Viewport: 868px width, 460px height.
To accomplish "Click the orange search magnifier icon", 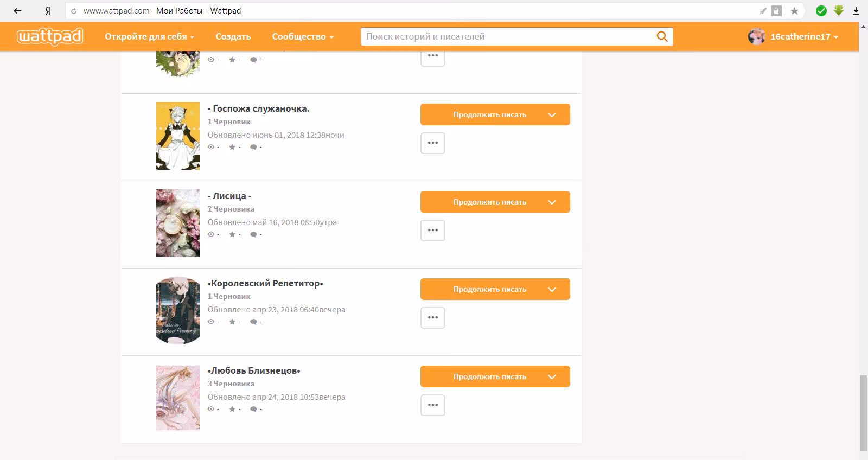I will click(662, 36).
